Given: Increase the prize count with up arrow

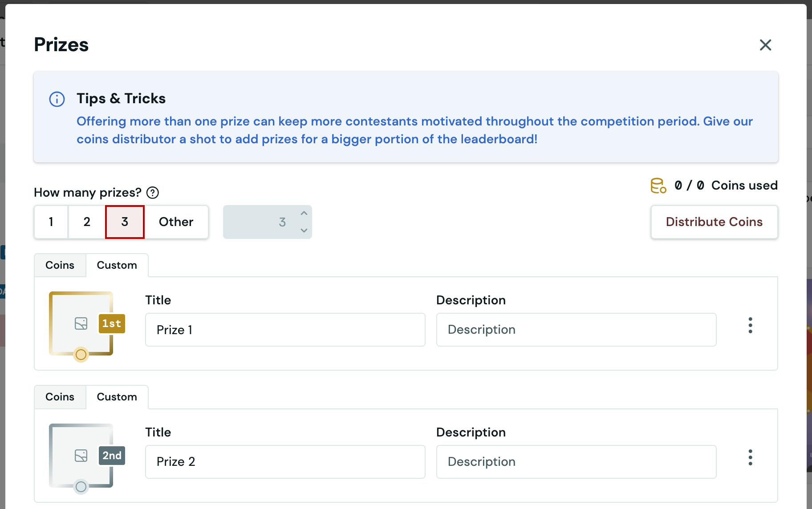Looking at the screenshot, I should pyautogui.click(x=304, y=214).
